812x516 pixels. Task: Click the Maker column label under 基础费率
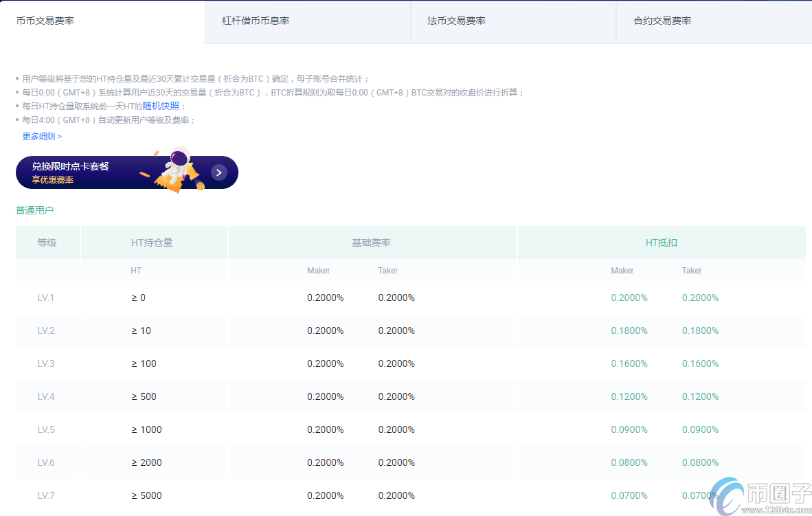click(x=318, y=270)
